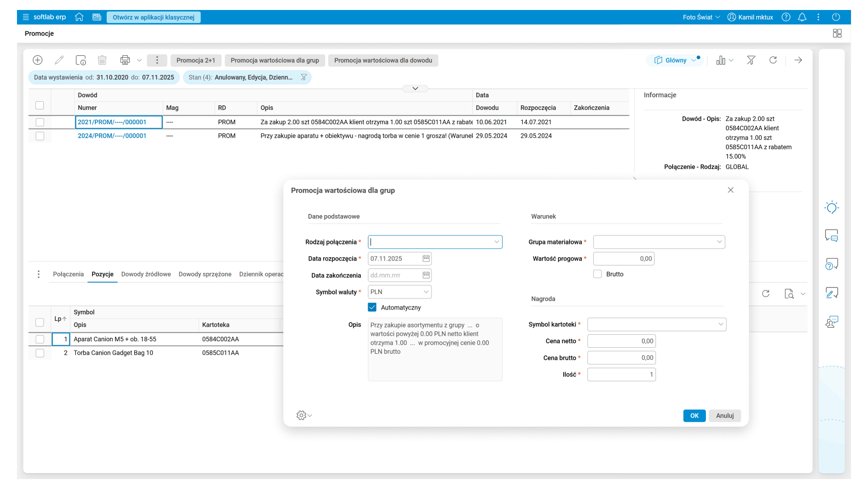Expand the Symbol kartoteki dropdown

[x=720, y=324]
